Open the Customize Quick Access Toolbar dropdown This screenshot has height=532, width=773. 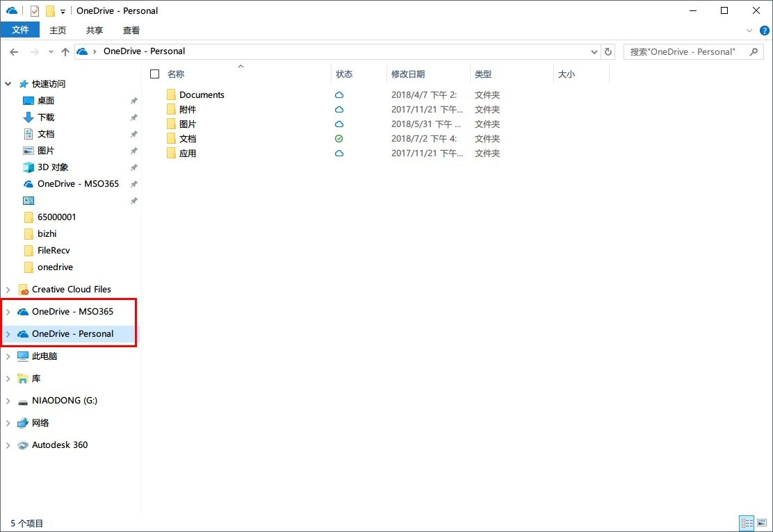click(x=63, y=11)
